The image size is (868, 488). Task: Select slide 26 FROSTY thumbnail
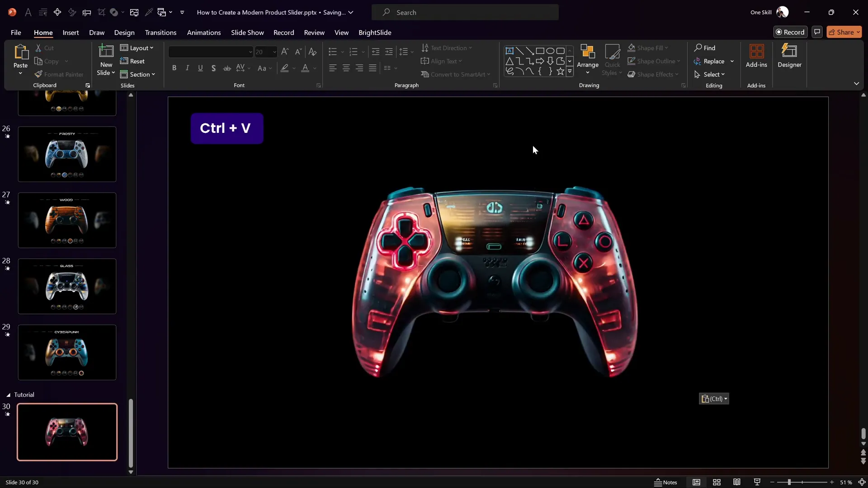67,154
